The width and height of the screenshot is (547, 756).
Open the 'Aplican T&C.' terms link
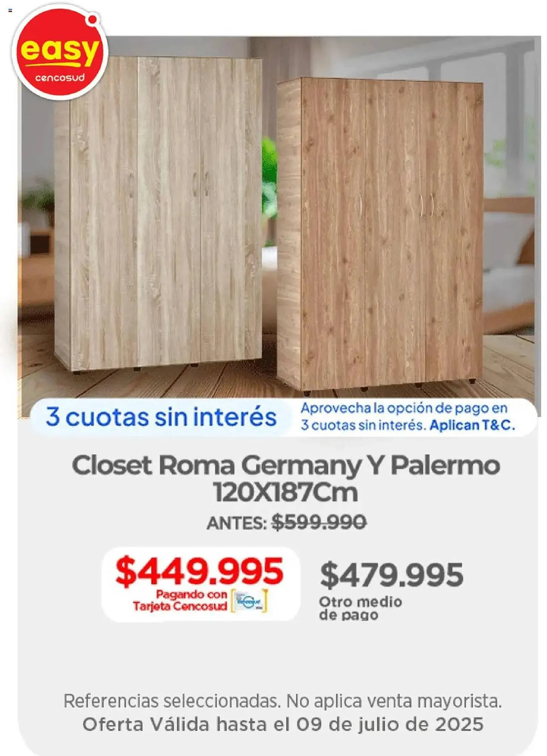472,426
